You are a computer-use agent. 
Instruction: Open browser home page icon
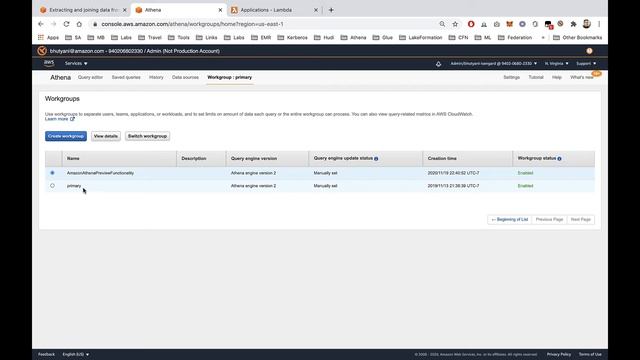tap(79, 24)
